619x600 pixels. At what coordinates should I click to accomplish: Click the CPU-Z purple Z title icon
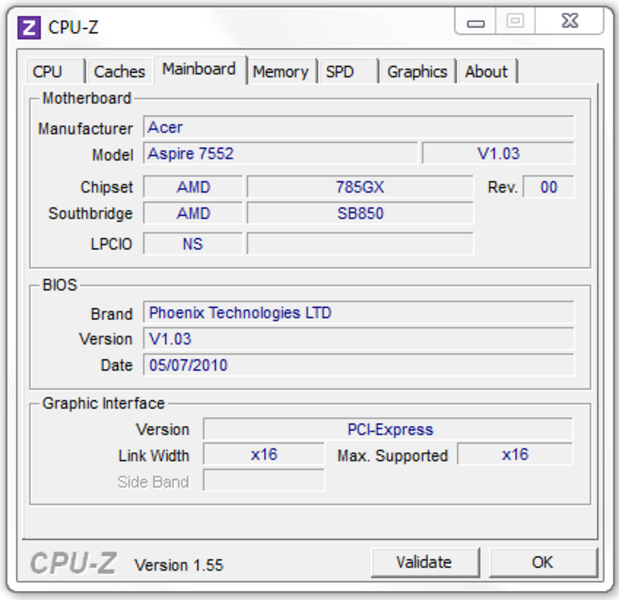29,28
